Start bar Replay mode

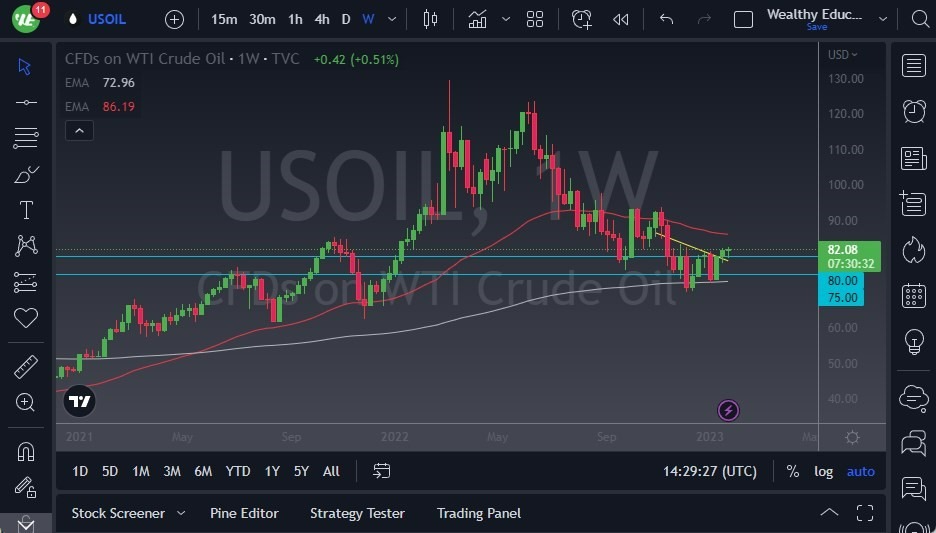click(x=621, y=20)
